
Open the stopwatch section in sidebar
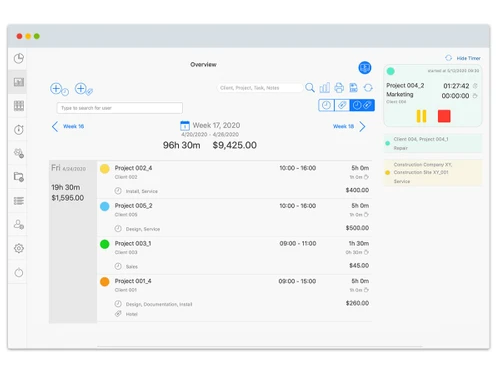pyautogui.click(x=19, y=129)
